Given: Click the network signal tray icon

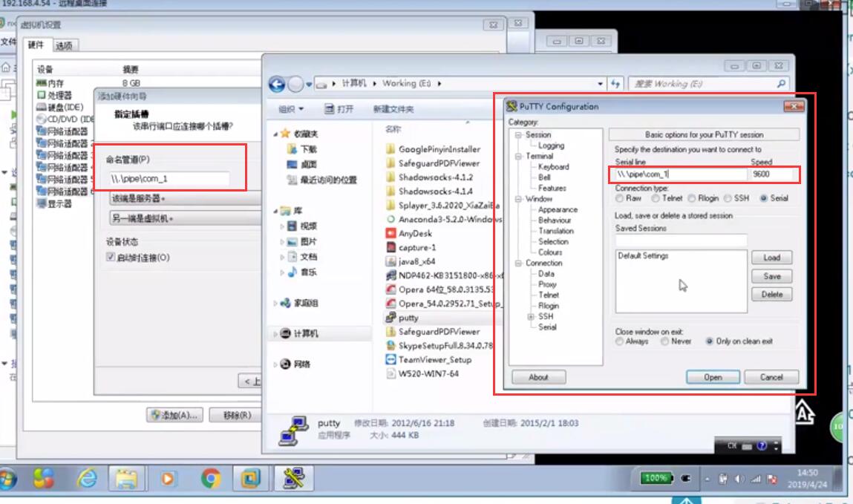Looking at the screenshot, I should coord(755,479).
